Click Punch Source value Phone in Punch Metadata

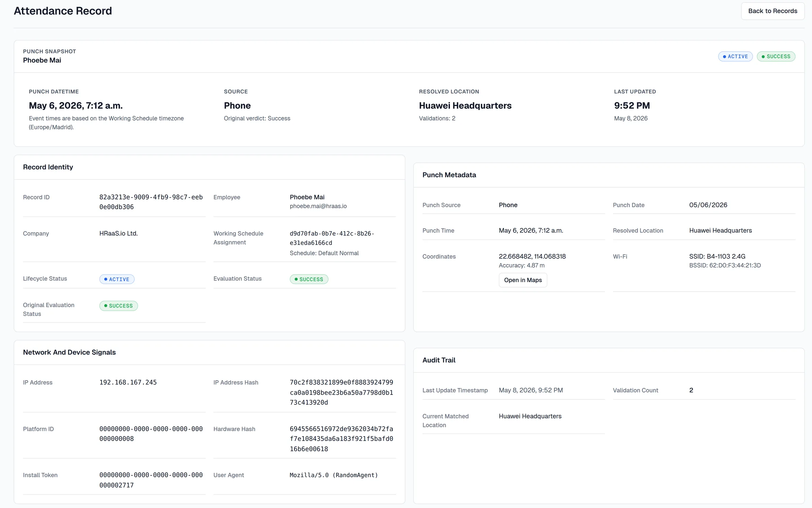[508, 205]
